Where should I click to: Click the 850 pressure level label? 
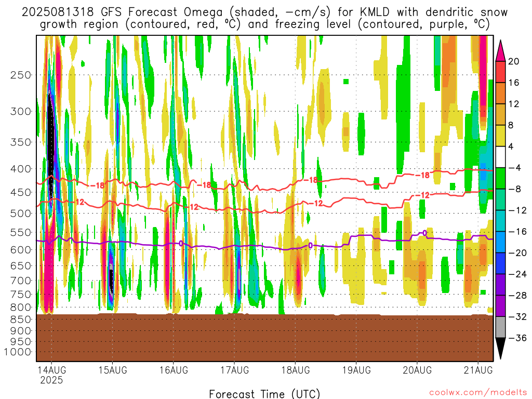coord(21,320)
